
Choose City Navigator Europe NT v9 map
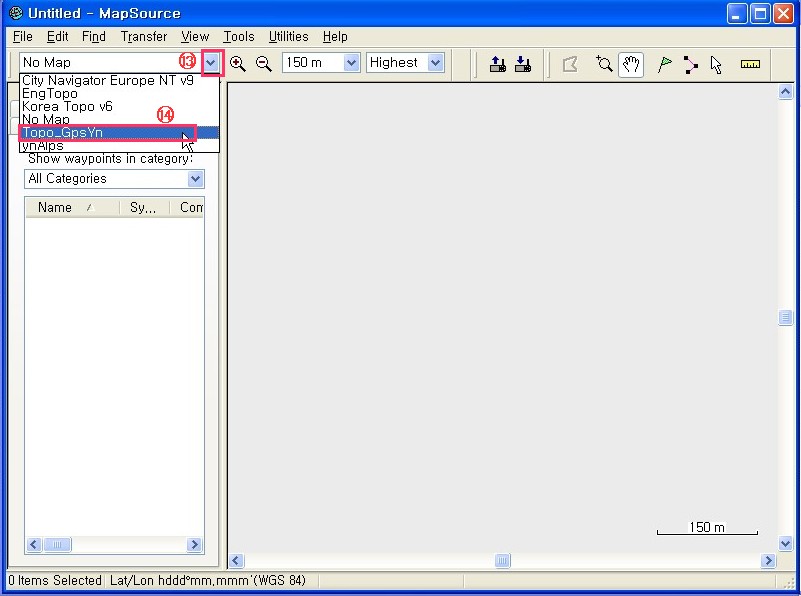click(x=120, y=81)
